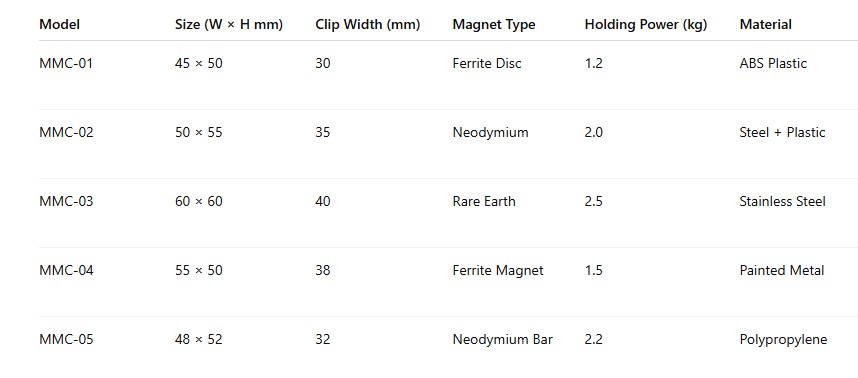
Task: Click the Rare Earth magnet cell
Action: tap(484, 201)
